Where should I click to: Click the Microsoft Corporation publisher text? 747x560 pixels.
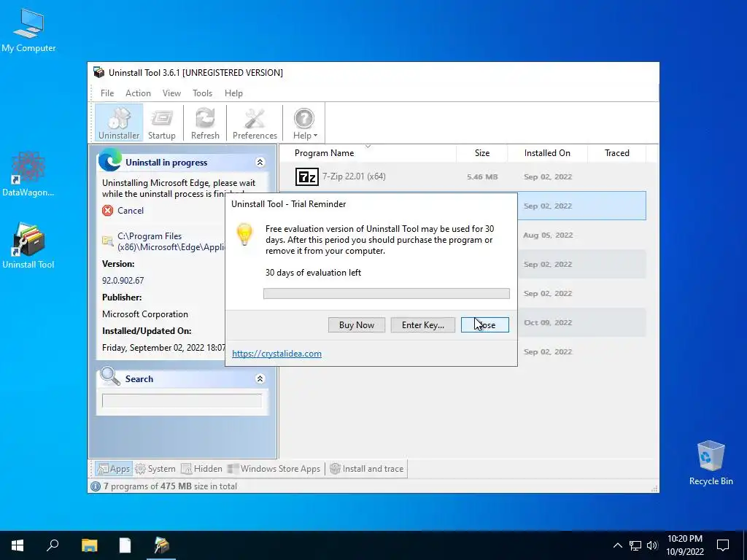tap(145, 314)
